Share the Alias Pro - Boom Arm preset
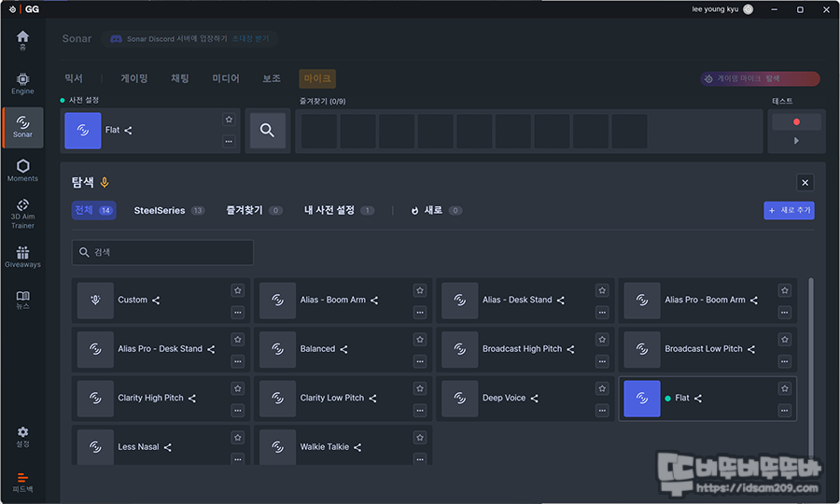Image resolution: width=840 pixels, height=504 pixels. [x=754, y=301]
